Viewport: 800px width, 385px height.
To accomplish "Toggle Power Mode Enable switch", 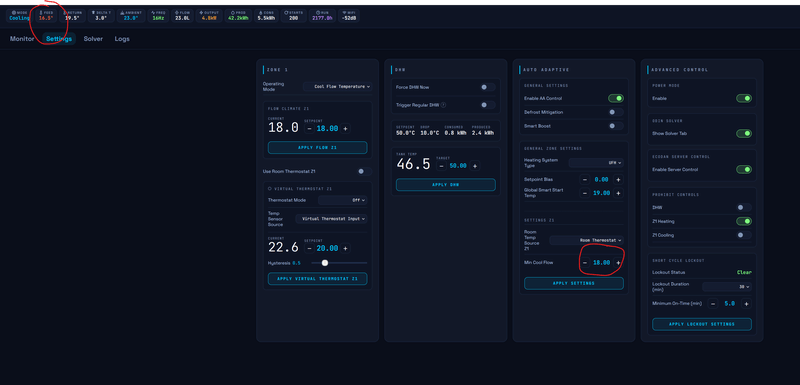I will point(744,98).
